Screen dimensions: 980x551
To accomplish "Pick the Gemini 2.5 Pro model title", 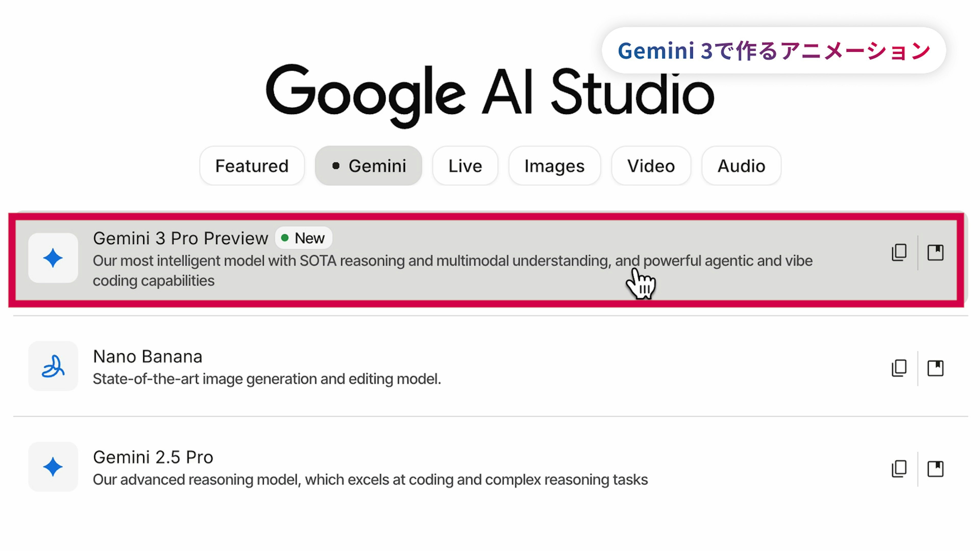I will pyautogui.click(x=153, y=457).
